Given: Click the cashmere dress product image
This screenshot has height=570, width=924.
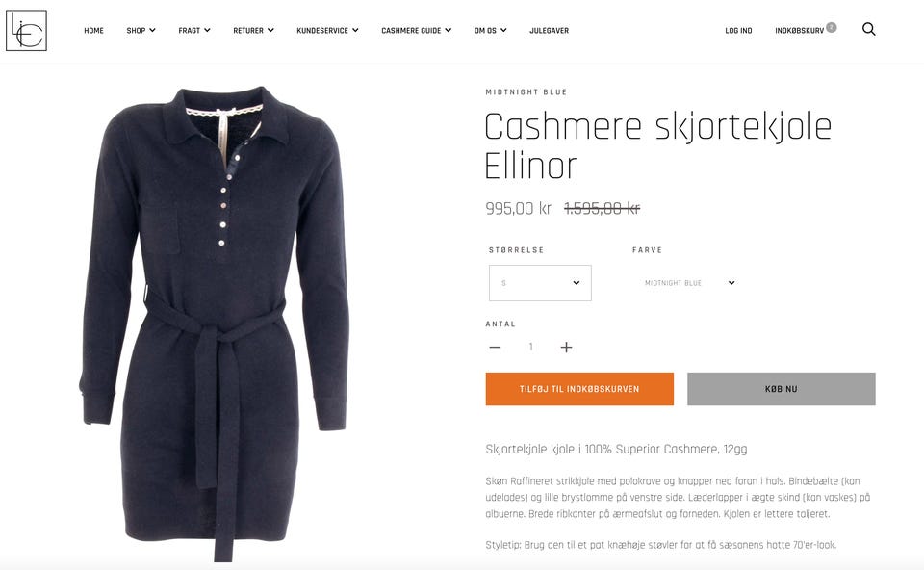Looking at the screenshot, I should click(x=215, y=323).
